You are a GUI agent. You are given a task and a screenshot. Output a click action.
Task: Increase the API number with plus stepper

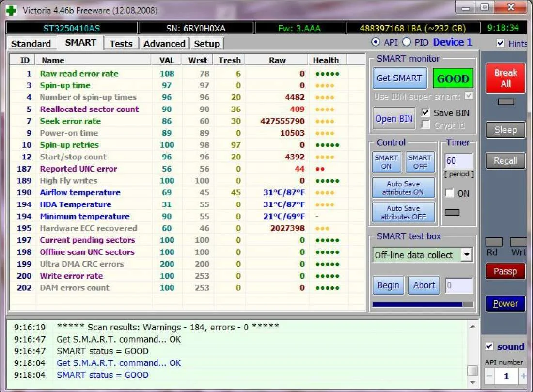(523, 376)
